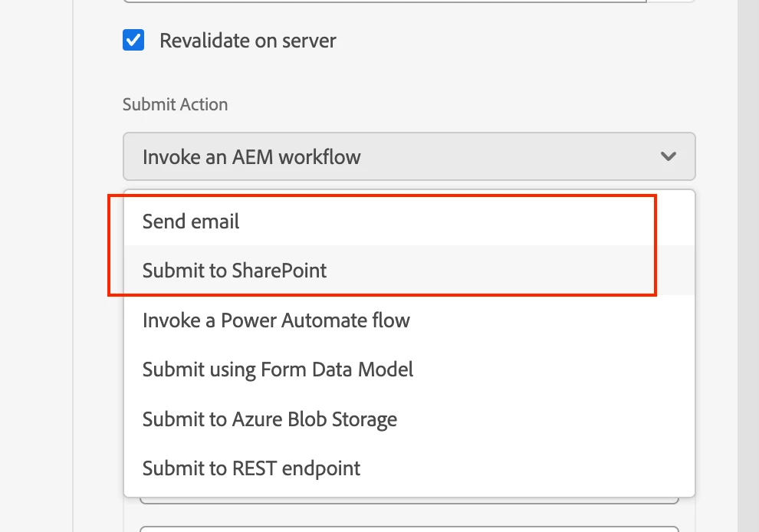This screenshot has height=532, width=759.
Task: Pick Invoke a Power Automate flow
Action: pyautogui.click(x=276, y=320)
